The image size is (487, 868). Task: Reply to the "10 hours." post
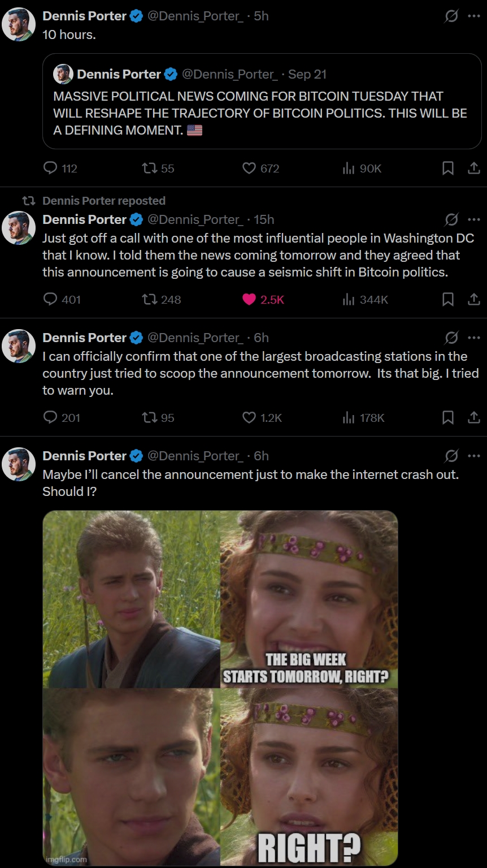[51, 169]
